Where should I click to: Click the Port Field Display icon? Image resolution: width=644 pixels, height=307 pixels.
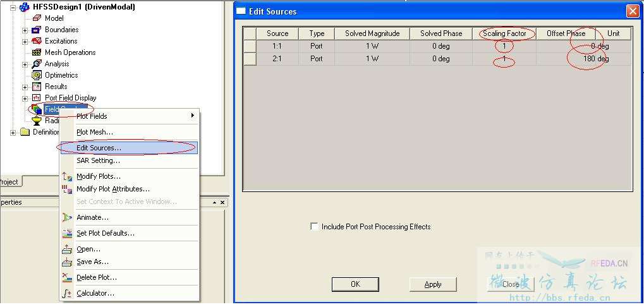(37, 98)
